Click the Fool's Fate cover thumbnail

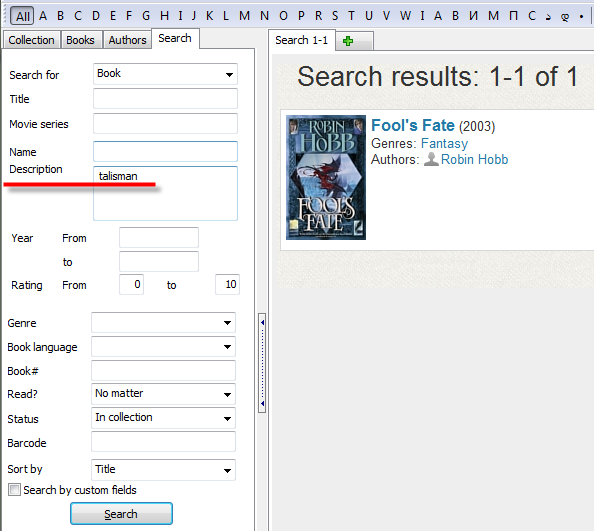coord(326,177)
